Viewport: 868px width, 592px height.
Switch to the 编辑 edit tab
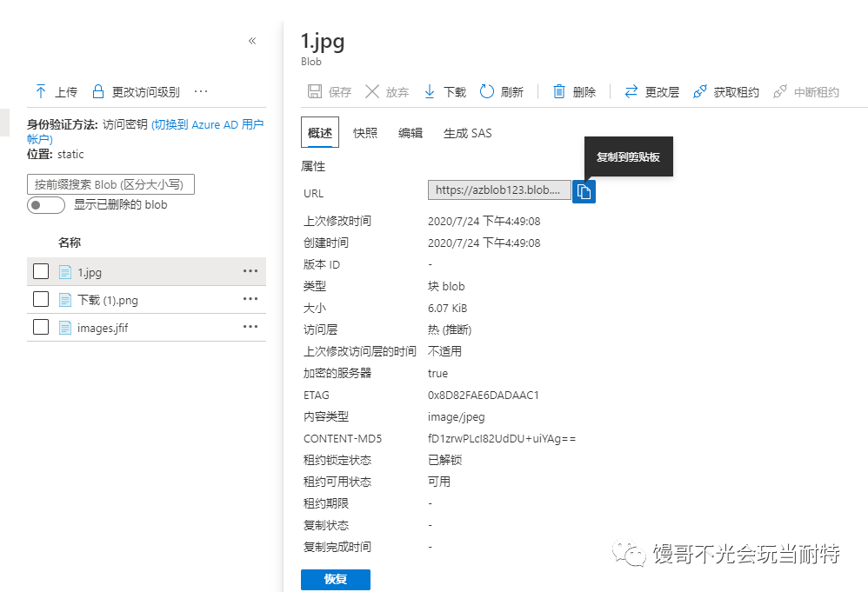[411, 133]
